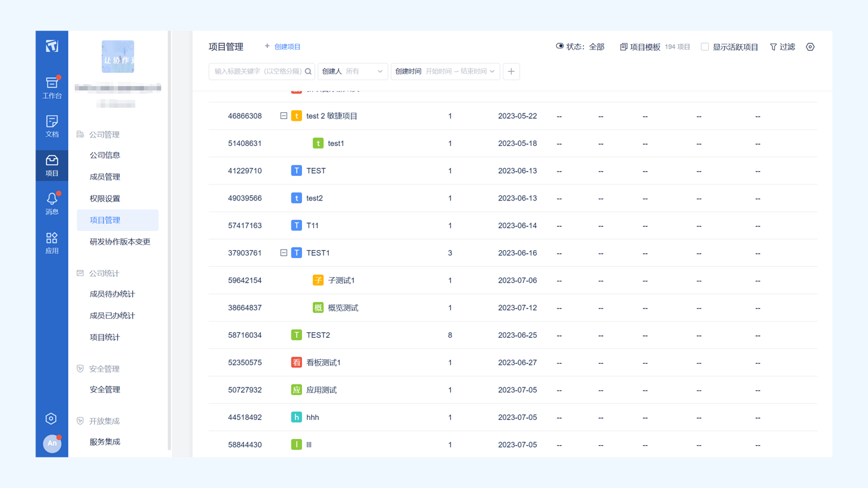Click project ID 58844430
The height and width of the screenshot is (488, 868).
[245, 445]
